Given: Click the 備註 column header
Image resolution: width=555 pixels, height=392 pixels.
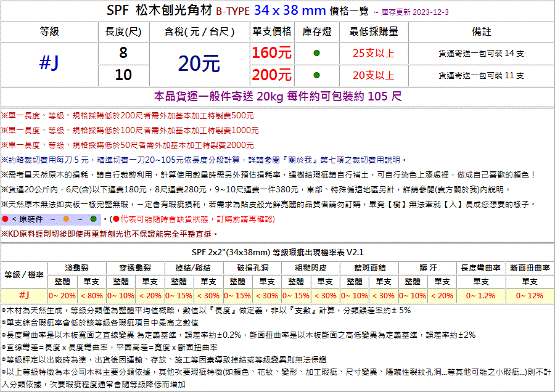Looking at the screenshot, I should click(x=482, y=32).
